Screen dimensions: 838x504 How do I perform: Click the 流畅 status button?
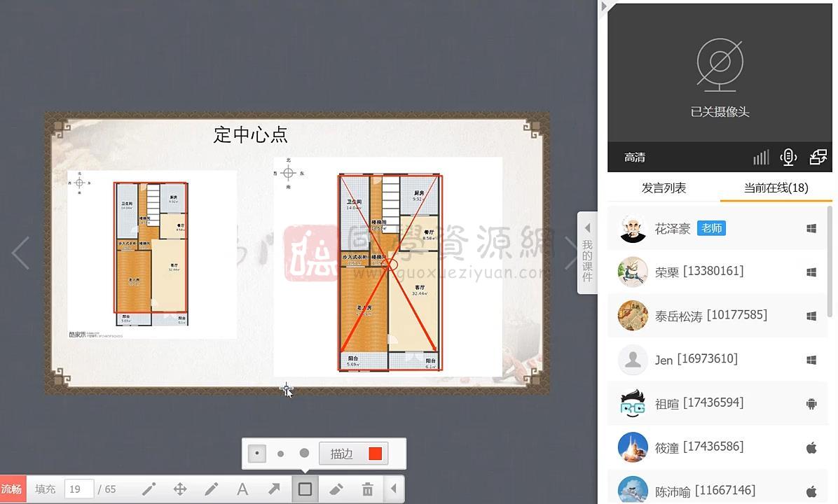coord(12,489)
